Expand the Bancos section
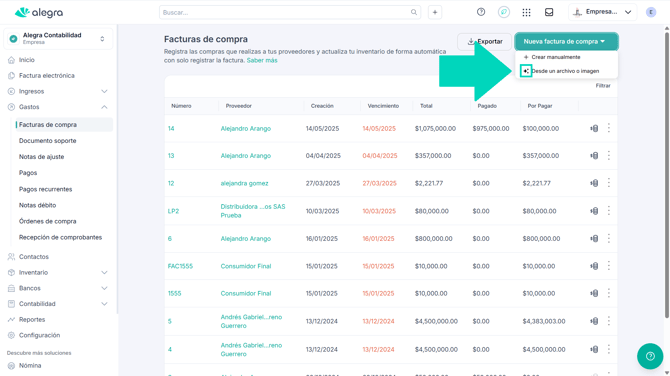Viewport: 670px width, 376px height. tap(104, 288)
